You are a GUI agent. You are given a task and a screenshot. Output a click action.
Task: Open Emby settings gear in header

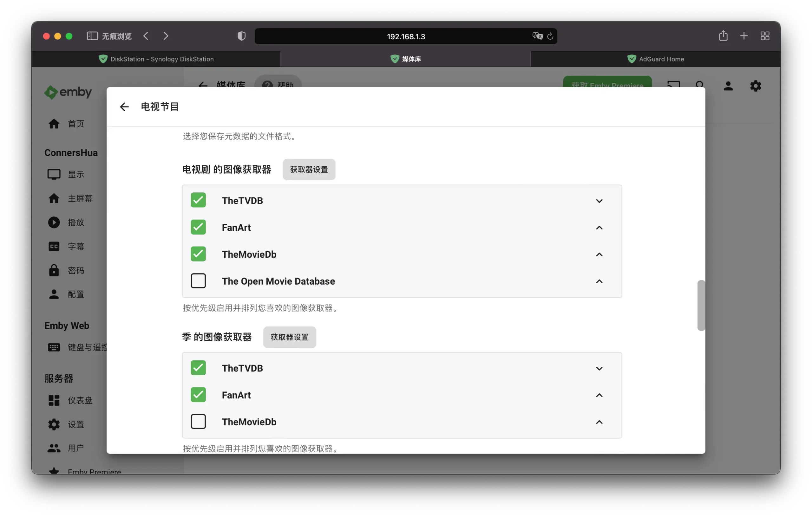(x=755, y=86)
